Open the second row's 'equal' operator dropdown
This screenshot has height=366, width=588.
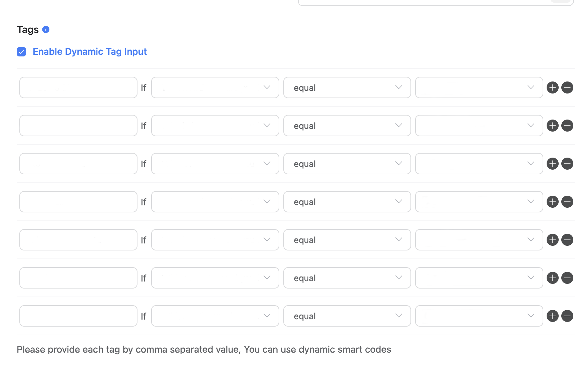pyautogui.click(x=347, y=126)
